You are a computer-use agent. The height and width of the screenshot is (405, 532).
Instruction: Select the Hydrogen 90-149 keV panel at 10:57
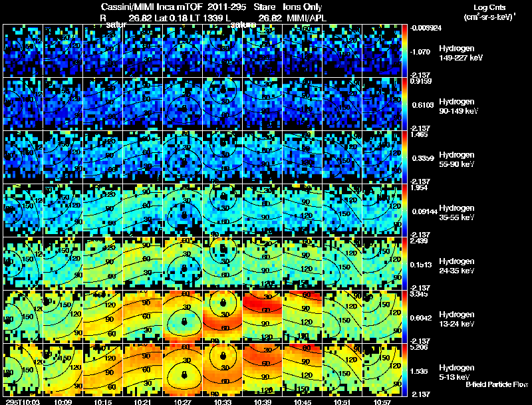382,104
